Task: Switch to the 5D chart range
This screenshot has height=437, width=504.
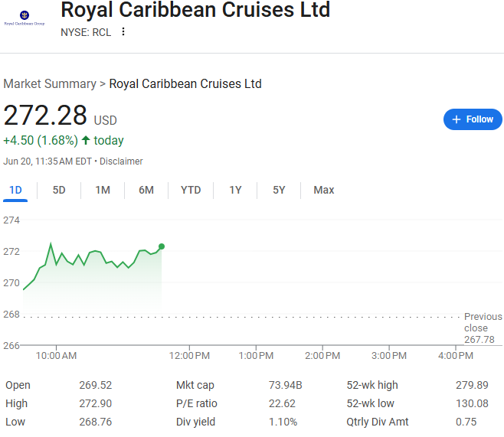Action: tap(59, 190)
